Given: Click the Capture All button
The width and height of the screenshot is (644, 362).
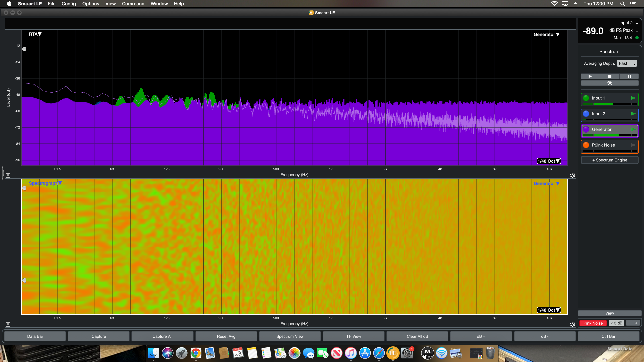Looking at the screenshot, I should point(162,336).
